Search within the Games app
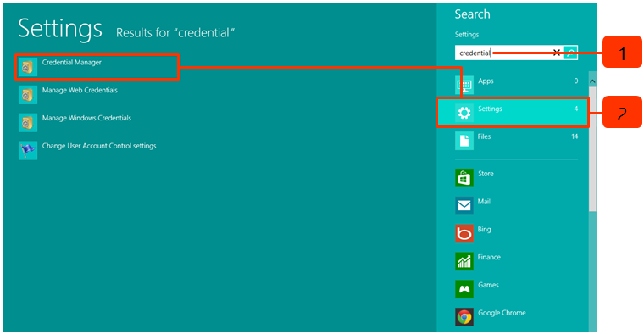This screenshot has width=644, height=334. pyautogui.click(x=517, y=289)
